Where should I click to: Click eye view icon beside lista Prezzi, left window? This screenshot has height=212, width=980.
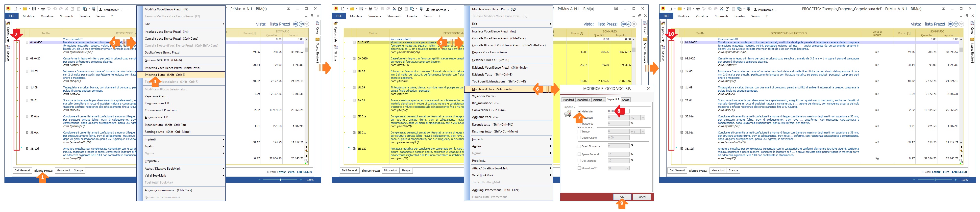pyautogui.click(x=295, y=24)
